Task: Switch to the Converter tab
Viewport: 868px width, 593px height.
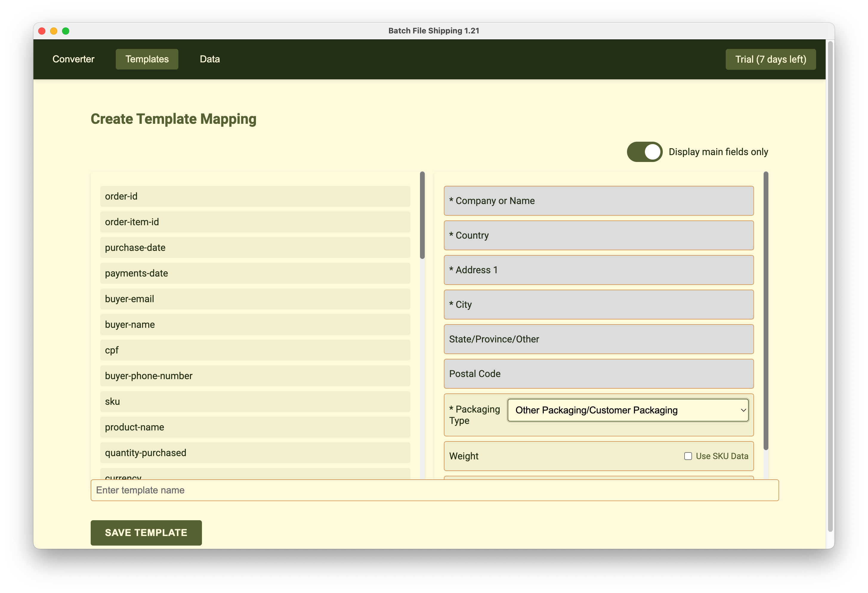Action: [x=74, y=59]
